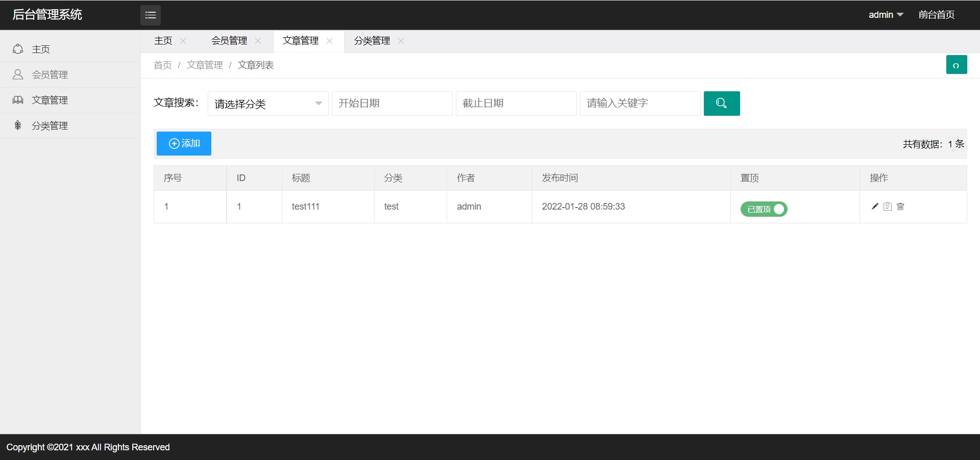The width and height of the screenshot is (980, 460).
Task: Close the 文章管理 tab
Action: click(329, 41)
